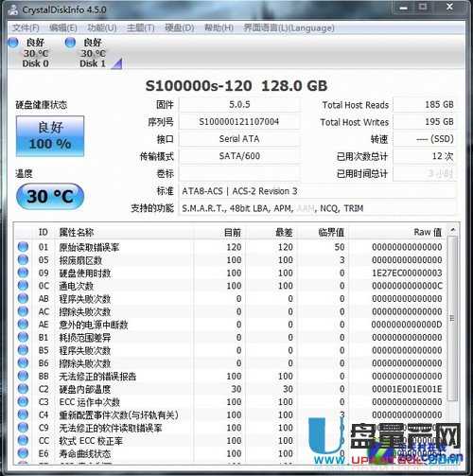Click the status orb for attribute AE

[x=23, y=325]
